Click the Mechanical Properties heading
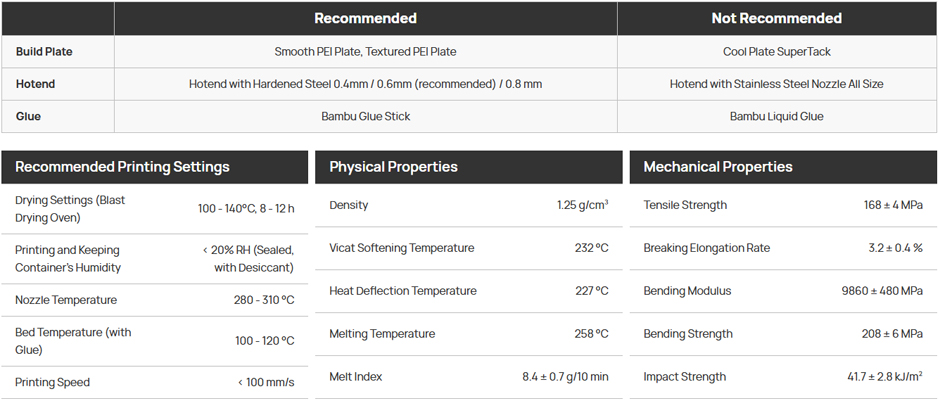This screenshot has width=940, height=401. click(718, 167)
